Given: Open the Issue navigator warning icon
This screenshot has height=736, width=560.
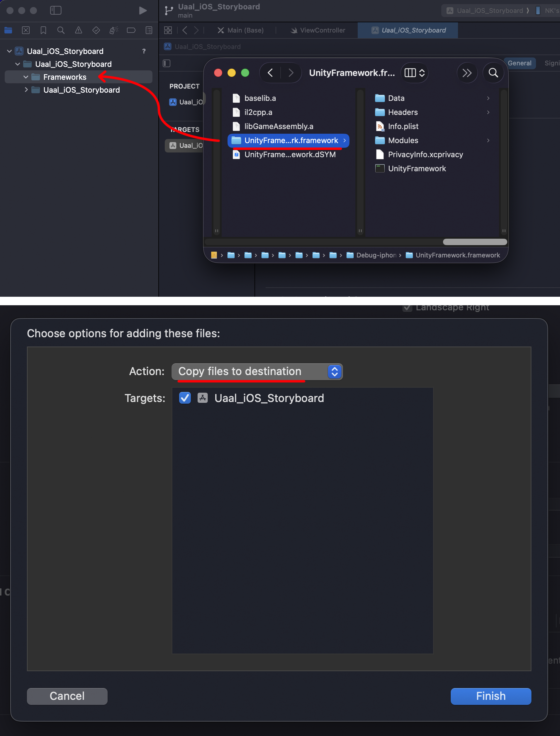Looking at the screenshot, I should coord(78,30).
